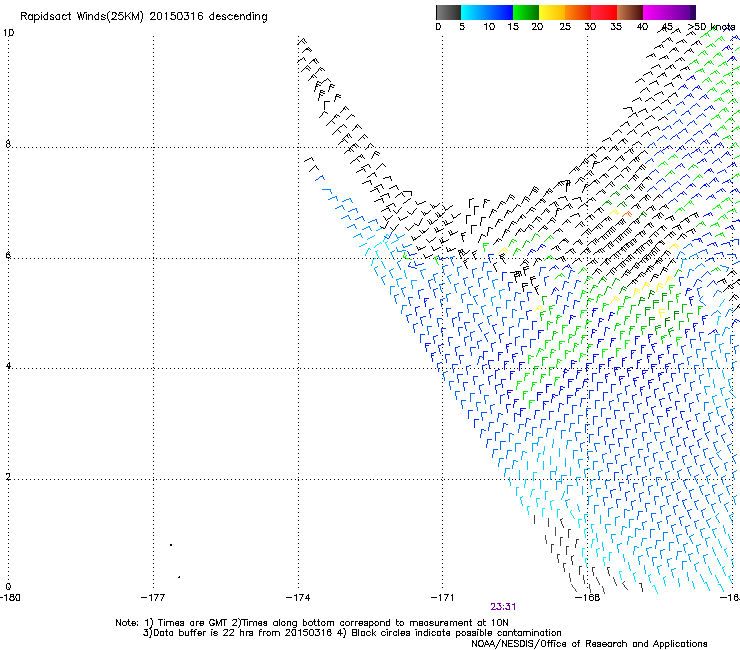Click the legend label "25"

(x=565, y=27)
